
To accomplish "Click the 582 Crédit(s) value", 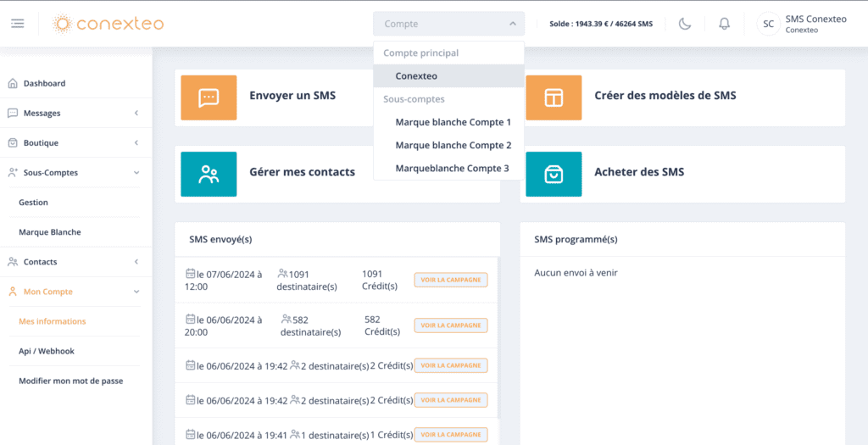I will tap(382, 325).
